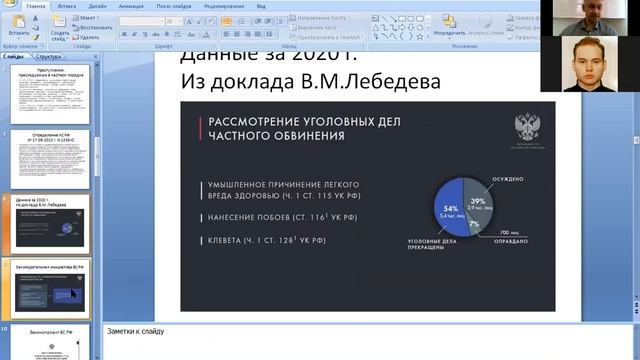Select the Slides (Слайды) pane tab
Image resolution: width=640 pixels, height=360 pixels.
tap(13, 56)
